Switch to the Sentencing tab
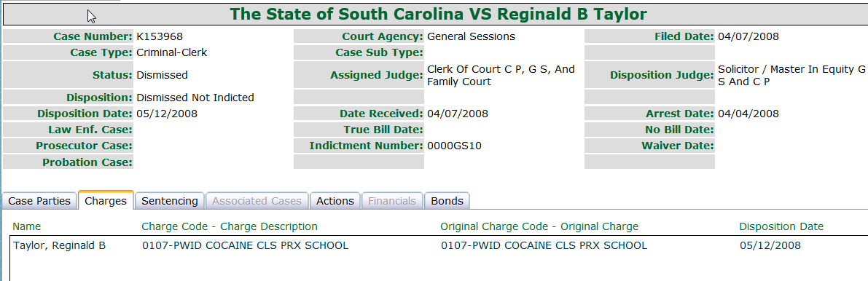The image size is (868, 281). (x=169, y=201)
